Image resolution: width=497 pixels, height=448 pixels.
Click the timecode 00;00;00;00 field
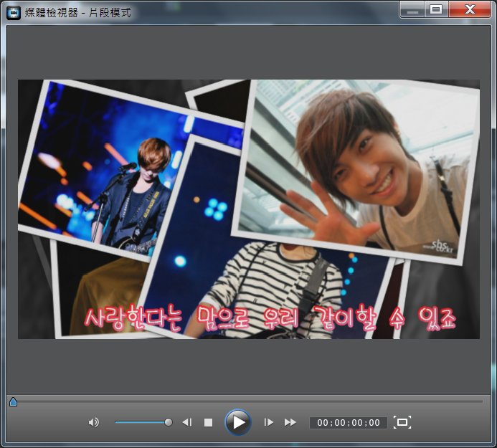[x=349, y=423]
